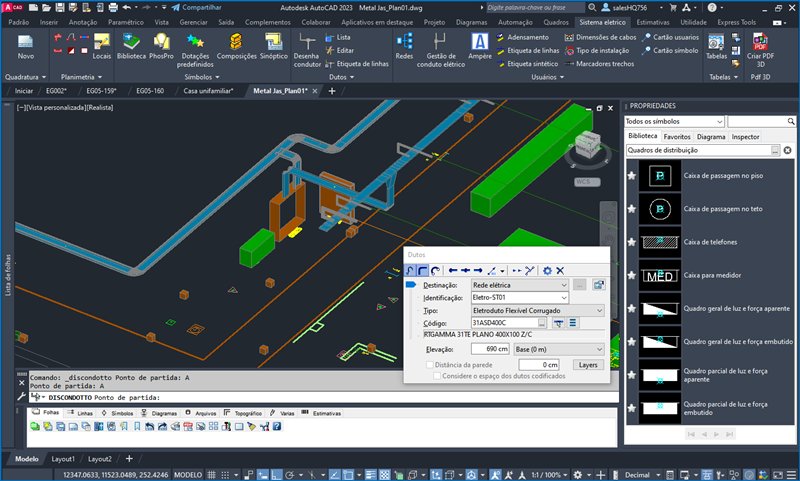Click the gear settings icon in Dutos

pos(547,270)
